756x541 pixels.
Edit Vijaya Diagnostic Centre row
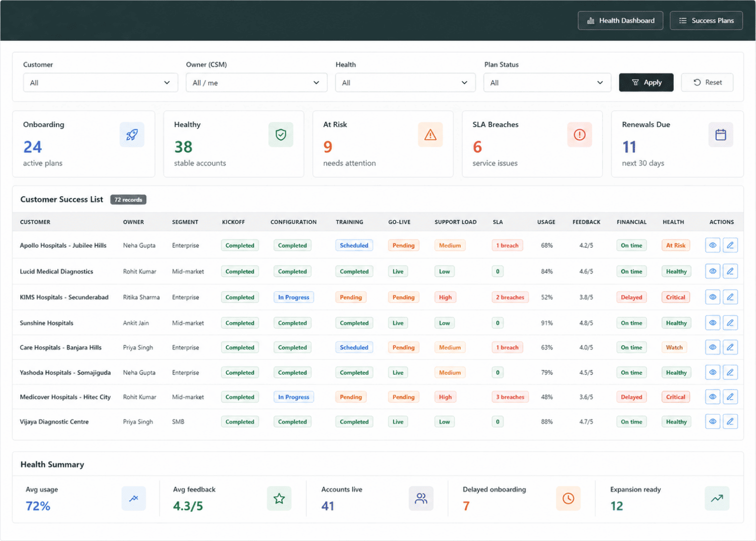click(730, 421)
